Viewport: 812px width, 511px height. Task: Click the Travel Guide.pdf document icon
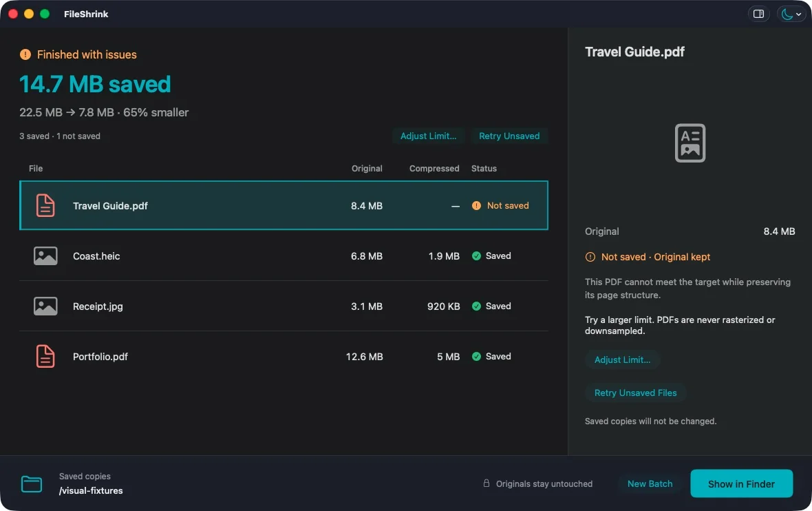tap(45, 206)
